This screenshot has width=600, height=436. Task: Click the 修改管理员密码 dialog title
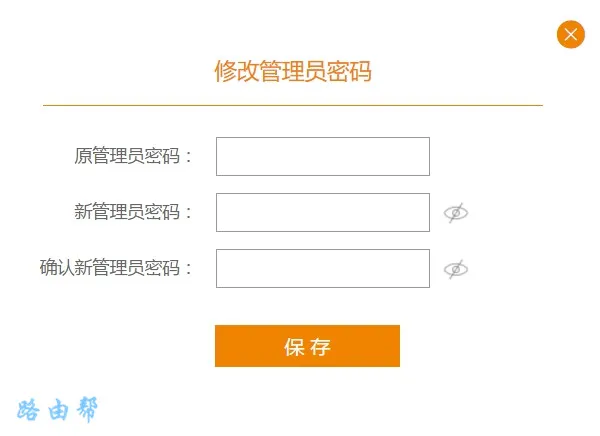(x=293, y=71)
